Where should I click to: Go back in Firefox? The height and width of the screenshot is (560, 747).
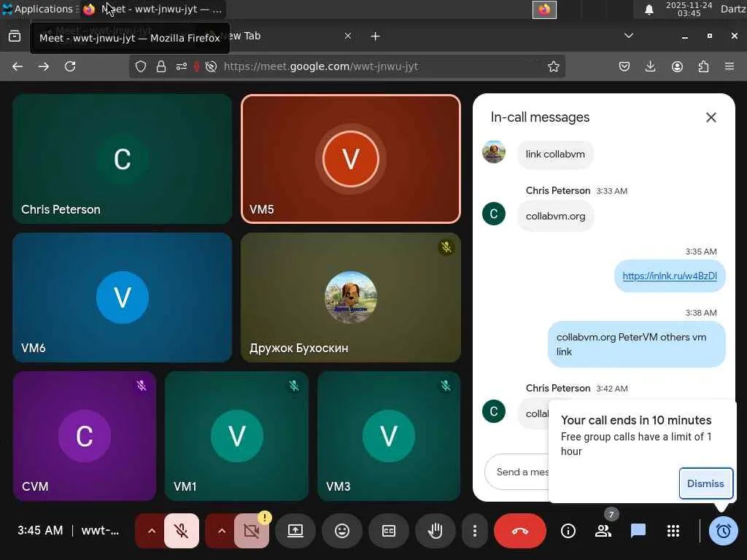[18, 66]
